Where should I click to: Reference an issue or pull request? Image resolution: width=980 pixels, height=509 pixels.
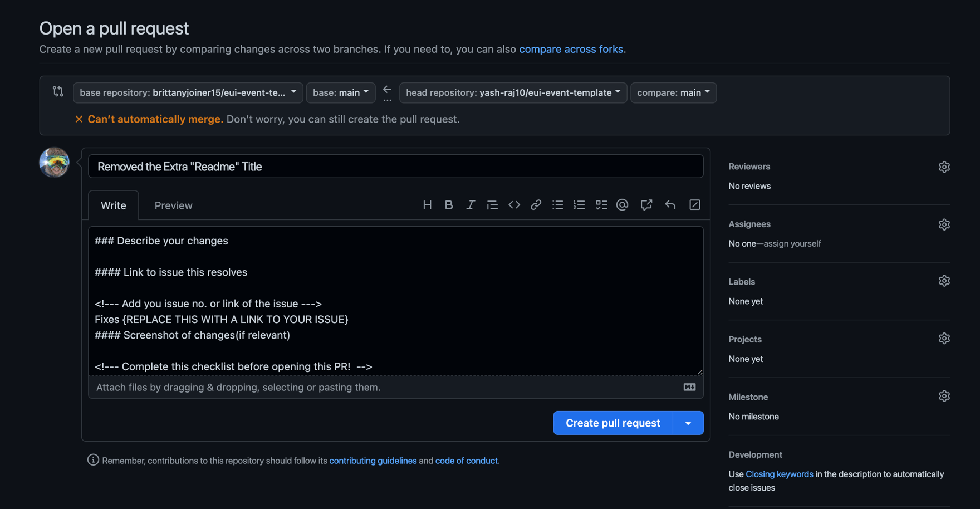coord(646,205)
